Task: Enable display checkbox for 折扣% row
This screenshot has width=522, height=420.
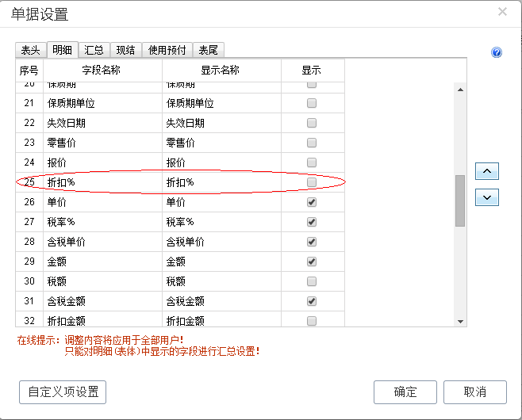Action: tap(312, 183)
